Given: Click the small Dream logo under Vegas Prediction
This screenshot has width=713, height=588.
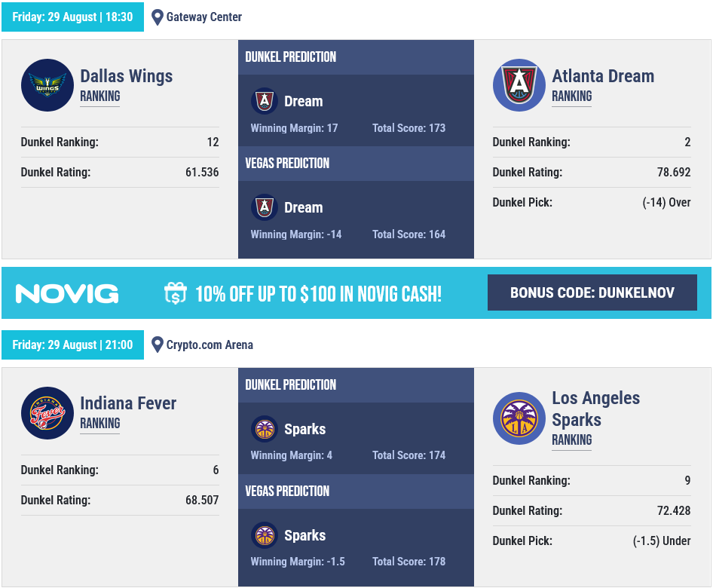Looking at the screenshot, I should 265,207.
